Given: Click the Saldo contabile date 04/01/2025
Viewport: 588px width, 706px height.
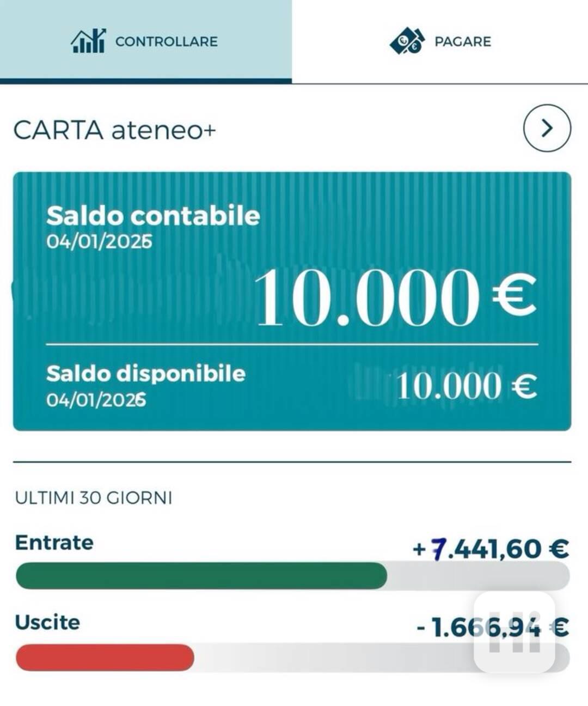Looking at the screenshot, I should click(x=99, y=241).
